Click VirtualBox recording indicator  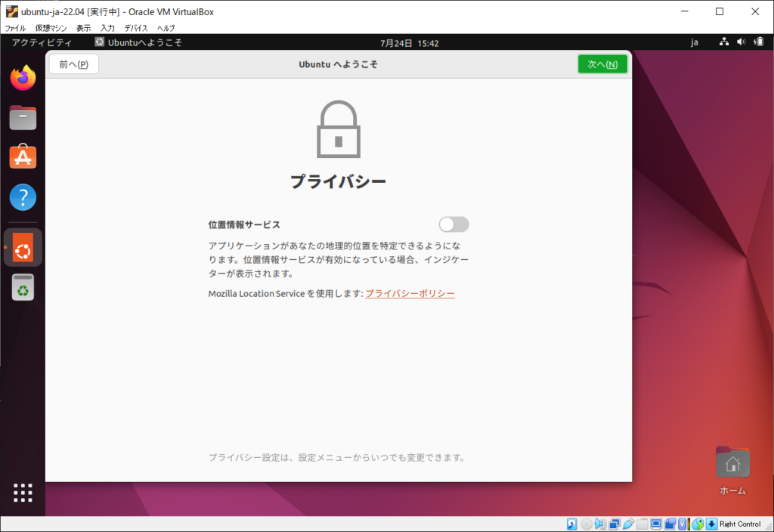click(x=670, y=524)
